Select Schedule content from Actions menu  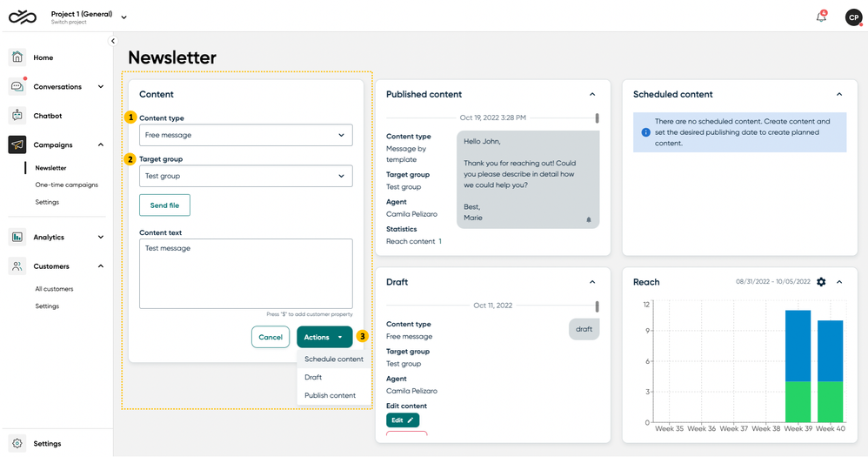tap(334, 359)
